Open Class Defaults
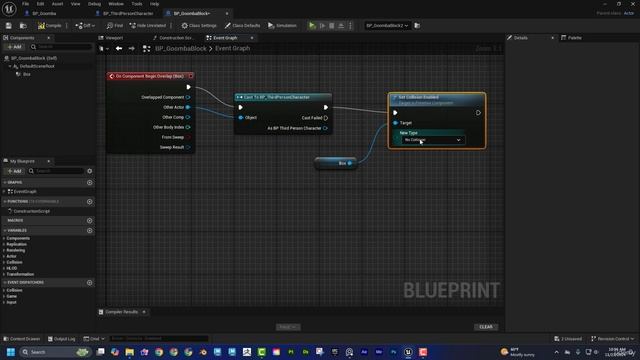This screenshot has width=640, height=360. (242, 26)
